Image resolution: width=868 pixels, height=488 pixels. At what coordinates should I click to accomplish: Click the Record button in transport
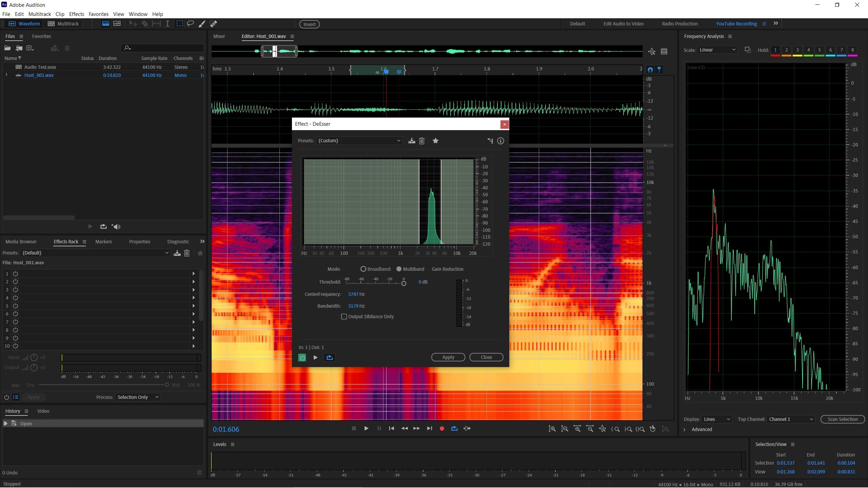[x=442, y=429]
